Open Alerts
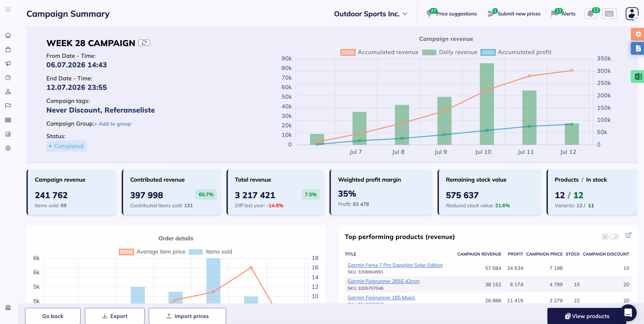Image resolution: width=644 pixels, height=324 pixels. (563, 13)
